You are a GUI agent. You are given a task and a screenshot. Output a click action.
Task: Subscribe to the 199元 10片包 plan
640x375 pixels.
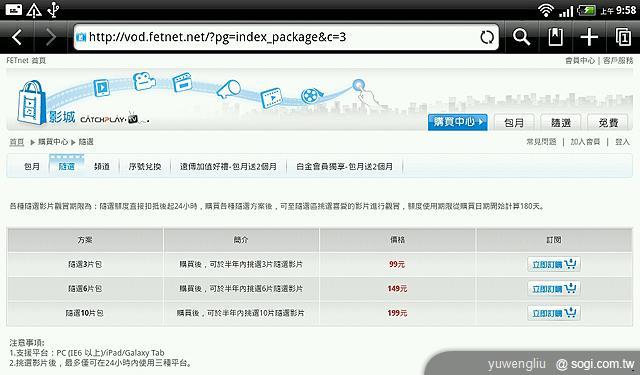(x=554, y=313)
